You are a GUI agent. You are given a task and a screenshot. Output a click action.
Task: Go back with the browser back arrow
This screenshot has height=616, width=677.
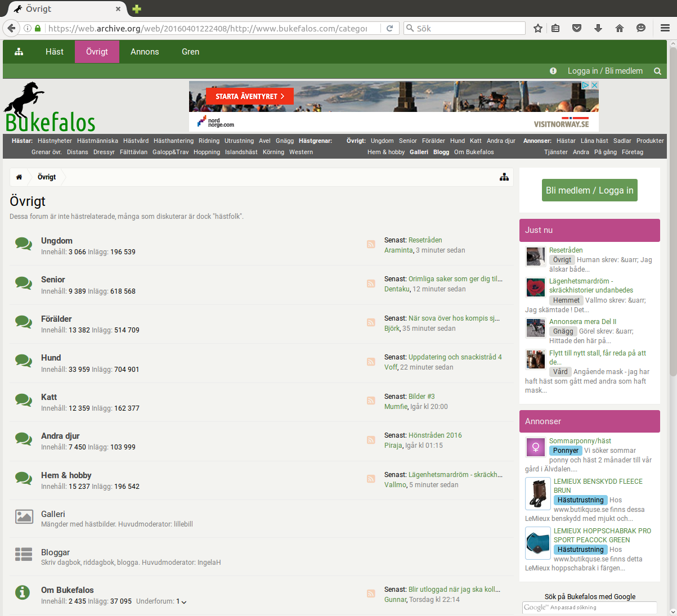click(11, 28)
